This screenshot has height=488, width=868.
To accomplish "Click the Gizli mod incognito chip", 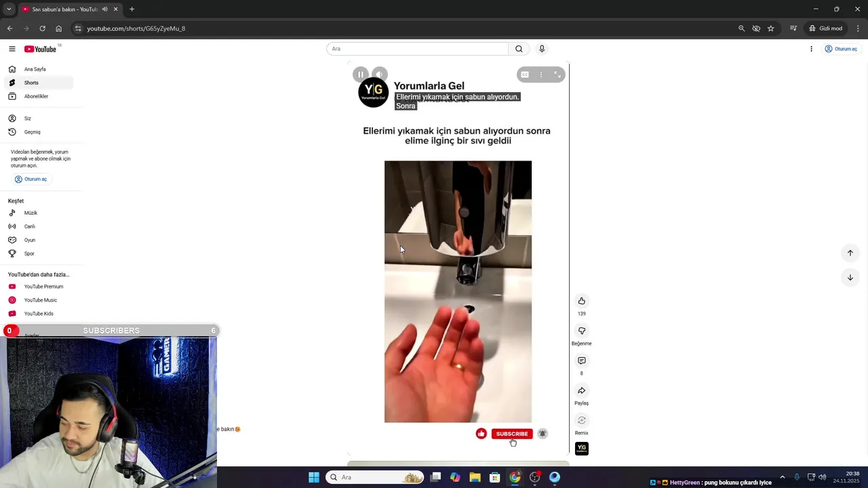I will (825, 28).
